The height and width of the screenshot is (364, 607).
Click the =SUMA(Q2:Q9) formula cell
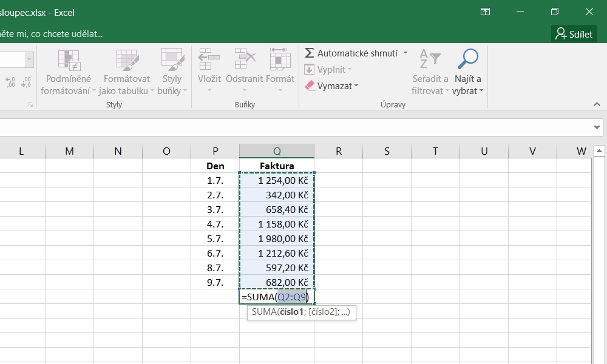click(277, 297)
